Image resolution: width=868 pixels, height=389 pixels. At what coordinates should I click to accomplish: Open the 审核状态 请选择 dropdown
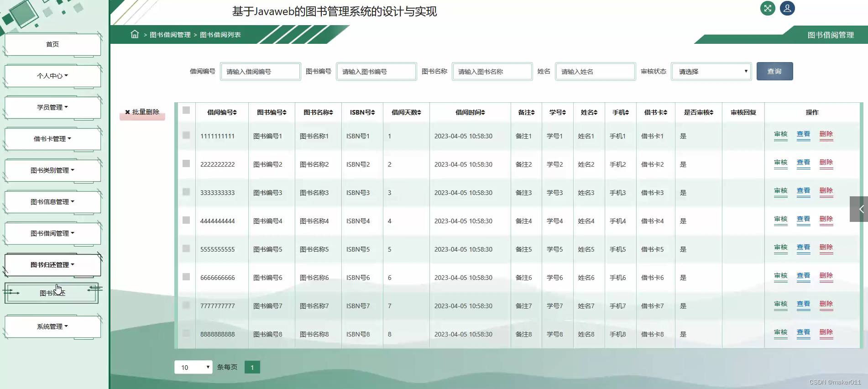(x=711, y=71)
